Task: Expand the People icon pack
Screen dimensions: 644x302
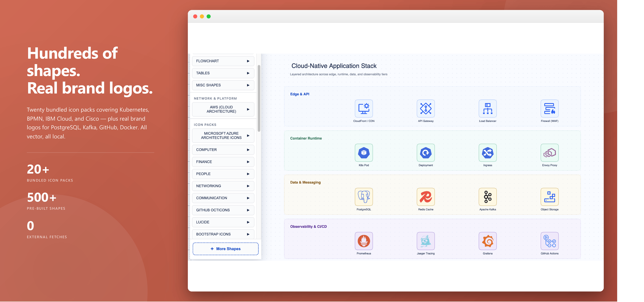Action: [x=223, y=174]
